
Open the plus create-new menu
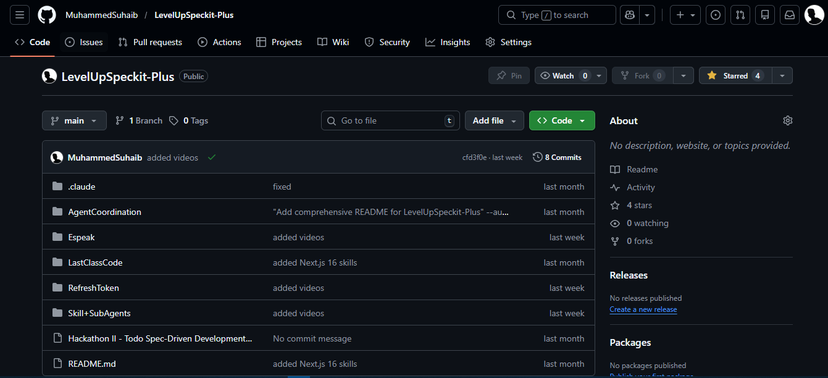685,15
